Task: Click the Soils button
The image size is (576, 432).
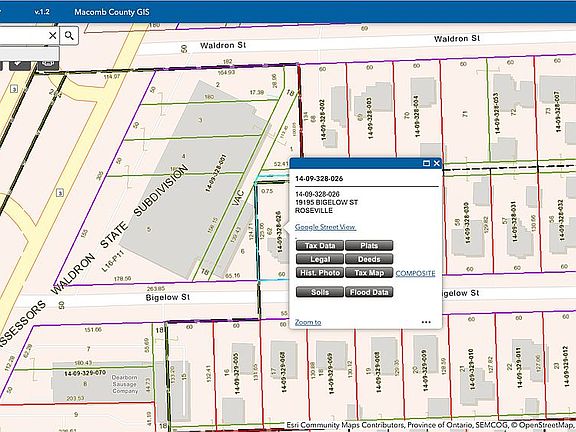Action: (320, 292)
